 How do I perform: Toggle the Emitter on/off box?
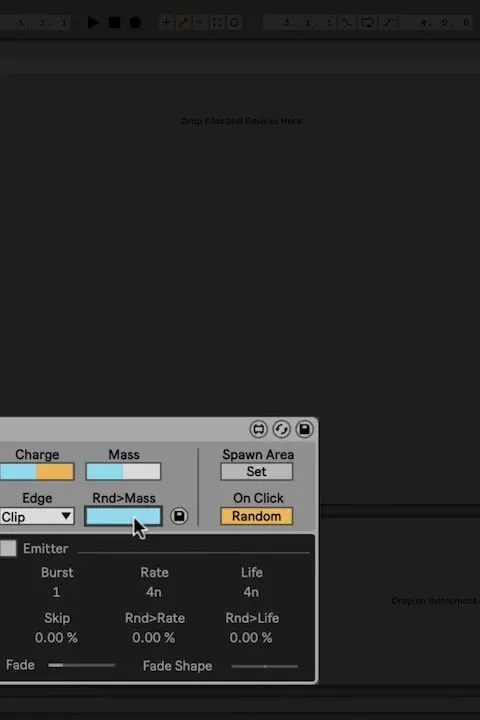[x=8, y=548]
